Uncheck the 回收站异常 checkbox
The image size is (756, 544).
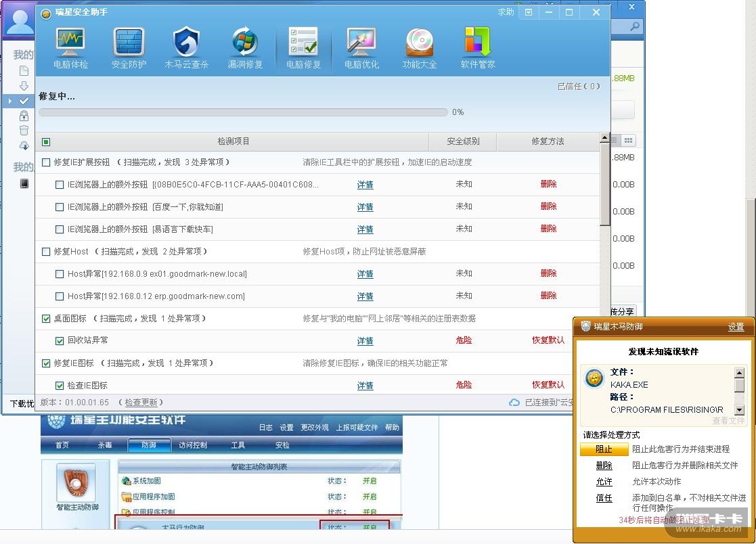pyautogui.click(x=60, y=340)
